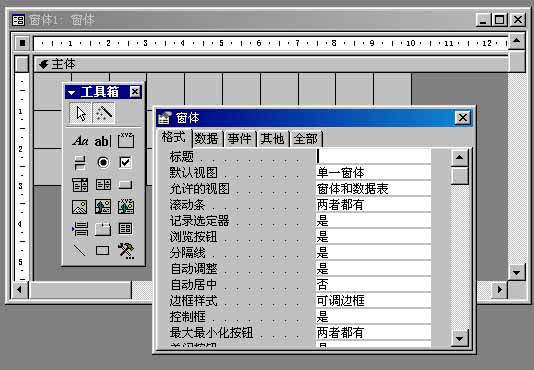Image resolution: width=534 pixels, height=370 pixels.
Task: Switch to the 数据 tab
Action: (x=206, y=139)
